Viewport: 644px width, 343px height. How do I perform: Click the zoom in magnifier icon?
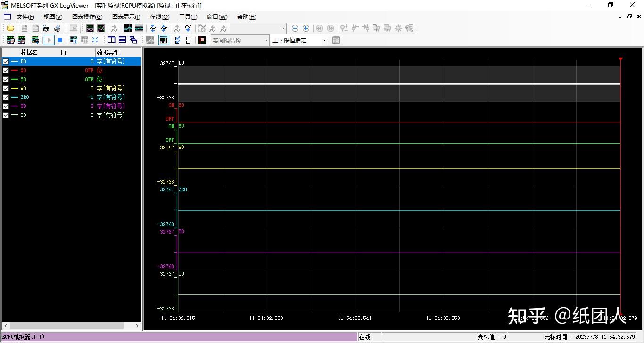pos(305,28)
